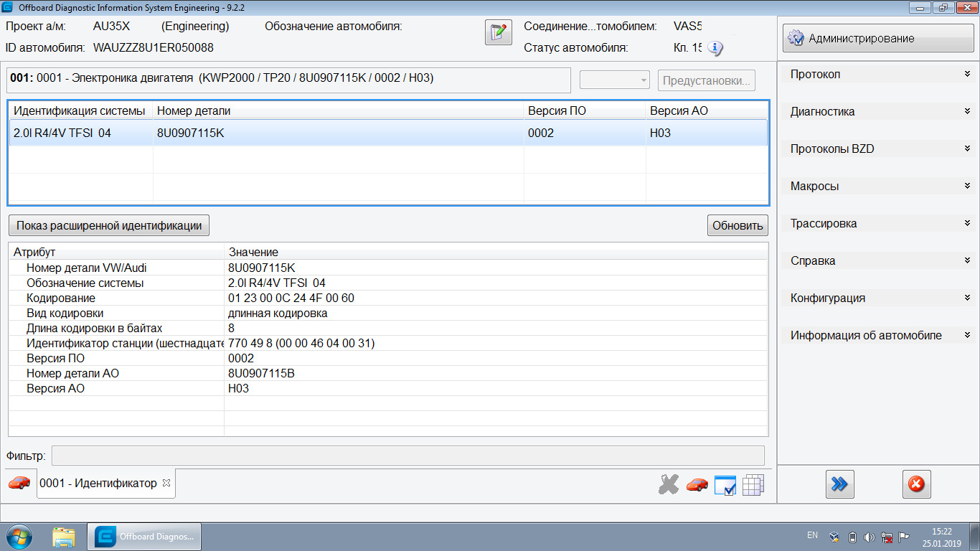Select the Обозначение системы attribute row
980x551 pixels.
(x=388, y=283)
